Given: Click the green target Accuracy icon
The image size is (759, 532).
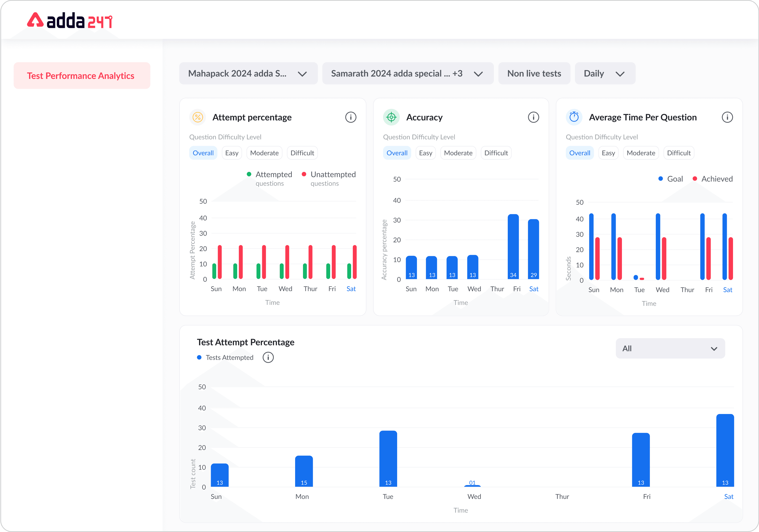Looking at the screenshot, I should point(391,117).
